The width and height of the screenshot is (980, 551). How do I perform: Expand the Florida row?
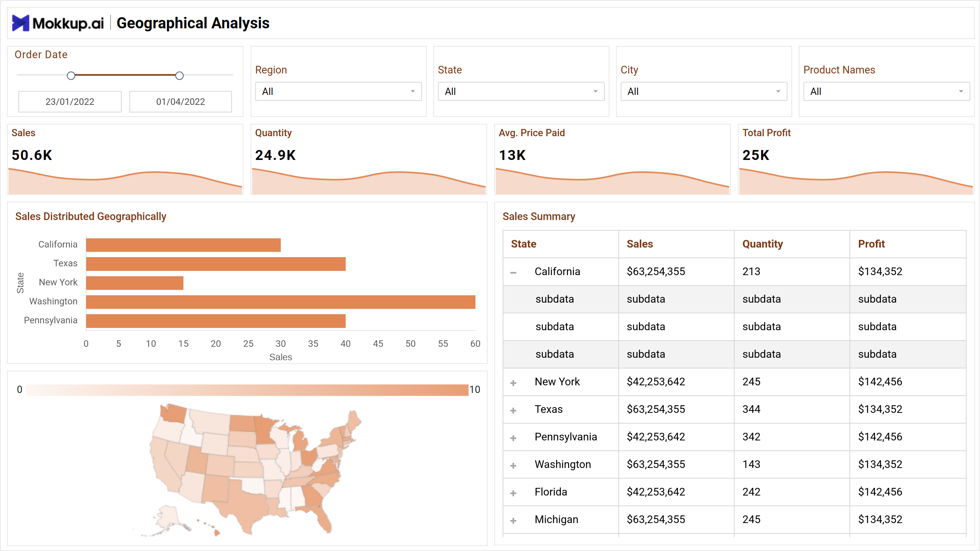click(513, 492)
